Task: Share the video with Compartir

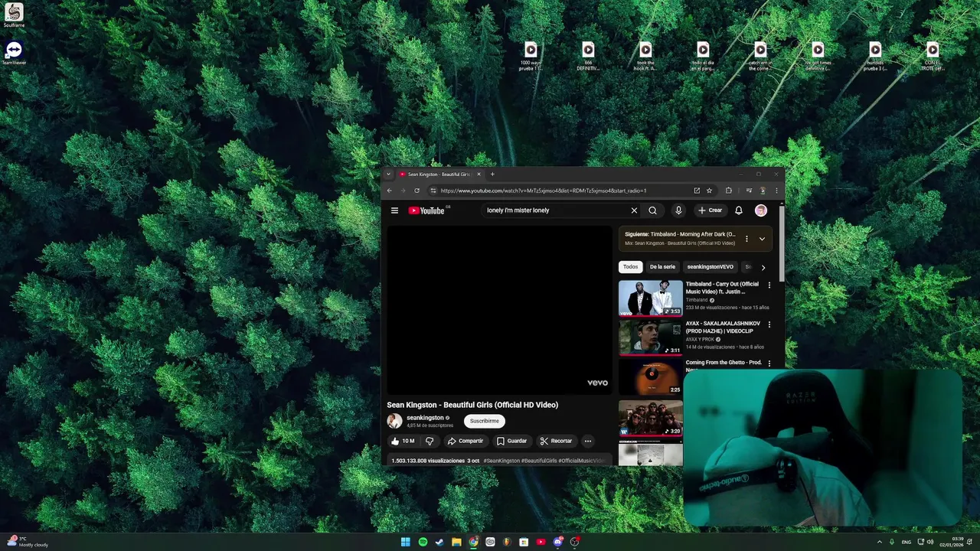Action: click(465, 441)
